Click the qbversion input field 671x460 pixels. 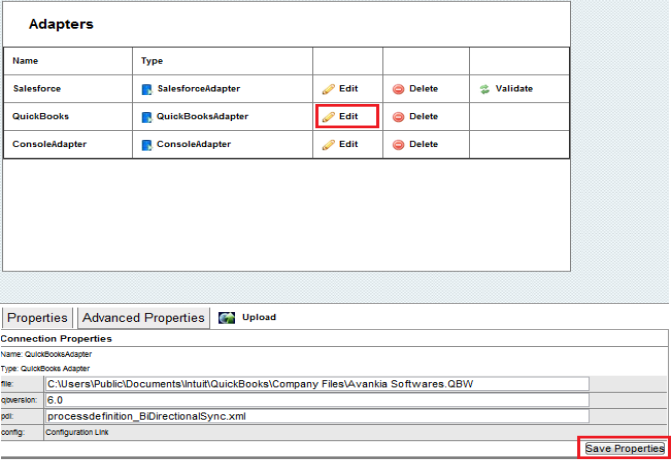click(x=317, y=399)
